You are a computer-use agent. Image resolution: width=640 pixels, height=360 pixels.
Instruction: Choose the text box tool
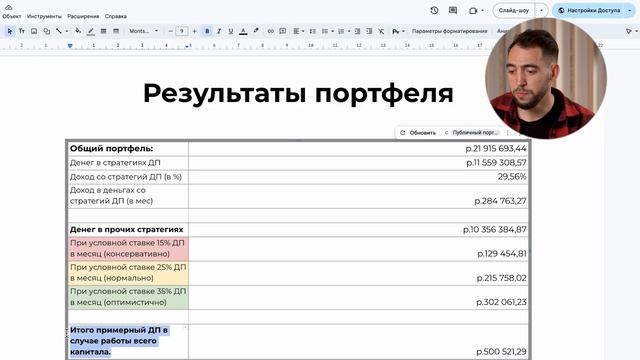click(22, 31)
